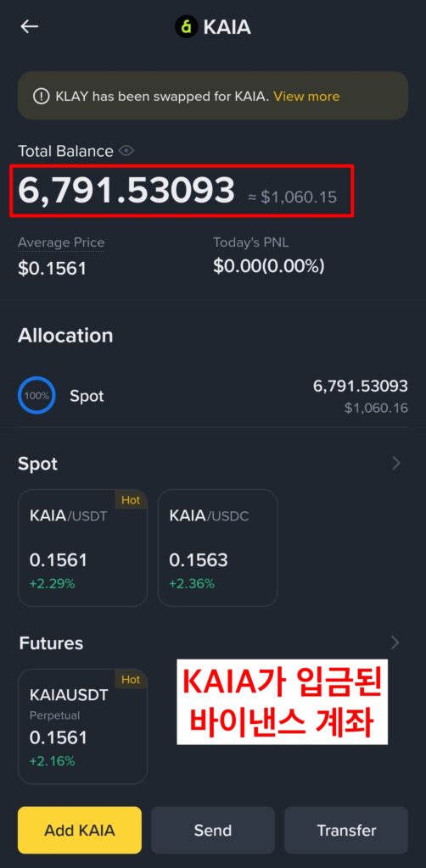Image resolution: width=426 pixels, height=868 pixels.
Task: Open the View more link
Action: 306,97
